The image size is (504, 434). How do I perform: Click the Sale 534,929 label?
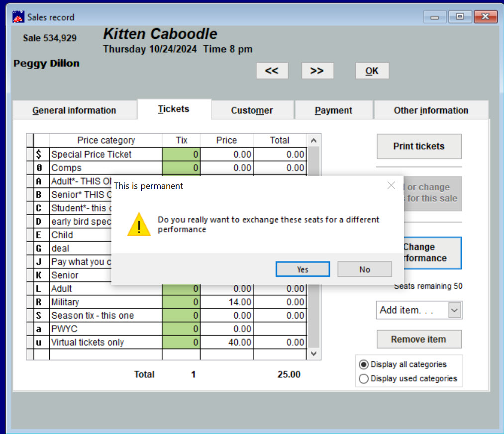tap(50, 38)
